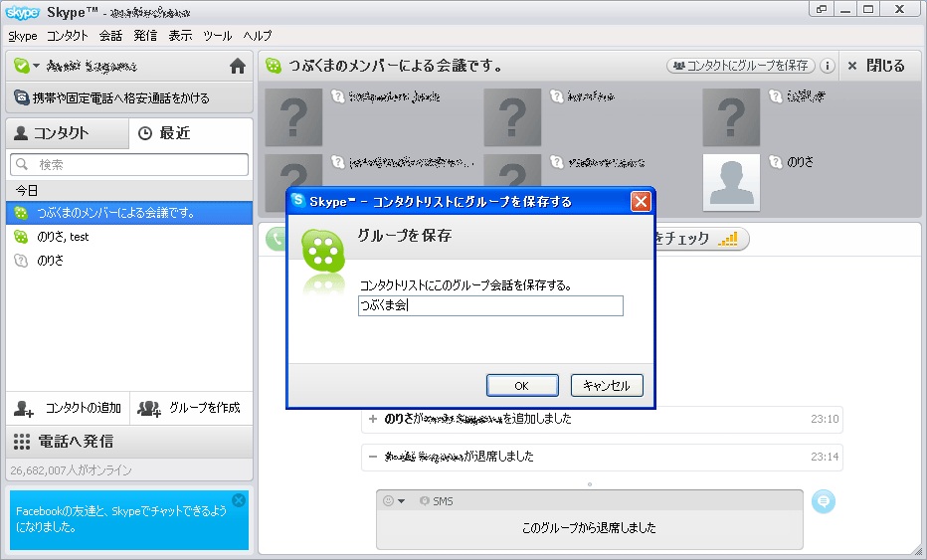Click the first unknown participant avatar
Viewport: 927px width, 560px height.
coord(293,117)
